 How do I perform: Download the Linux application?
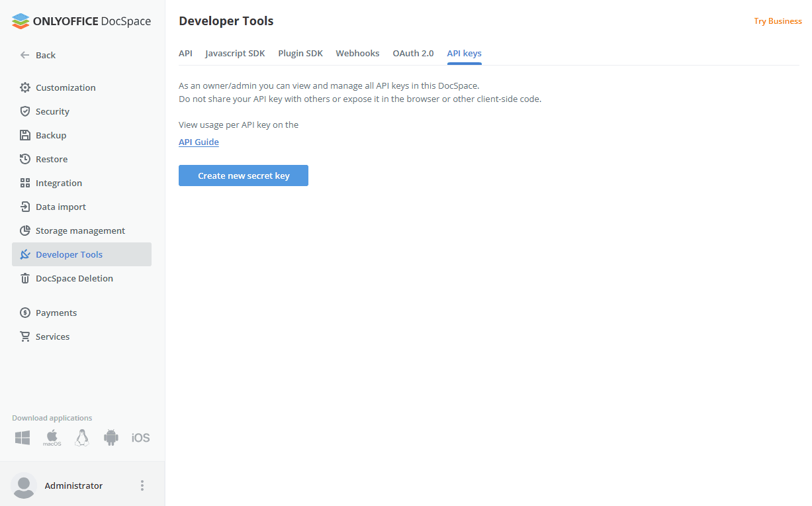pyautogui.click(x=81, y=437)
